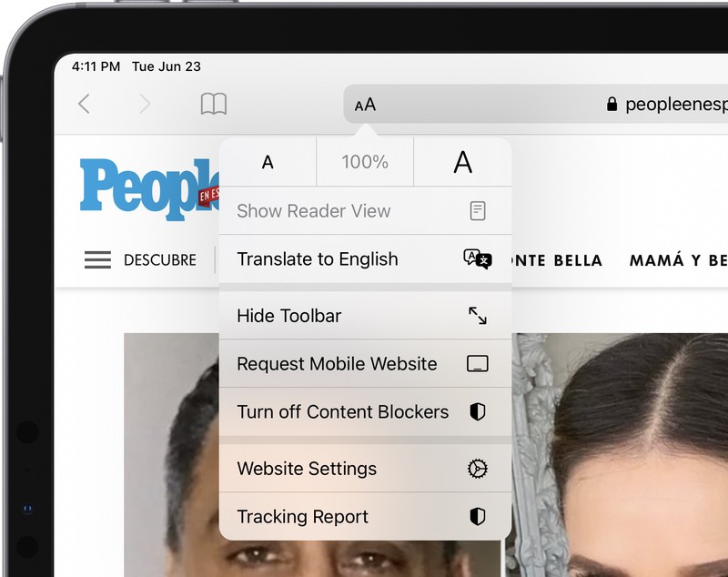Tap the Safari forward arrow
The image size is (728, 577).
pyautogui.click(x=145, y=104)
